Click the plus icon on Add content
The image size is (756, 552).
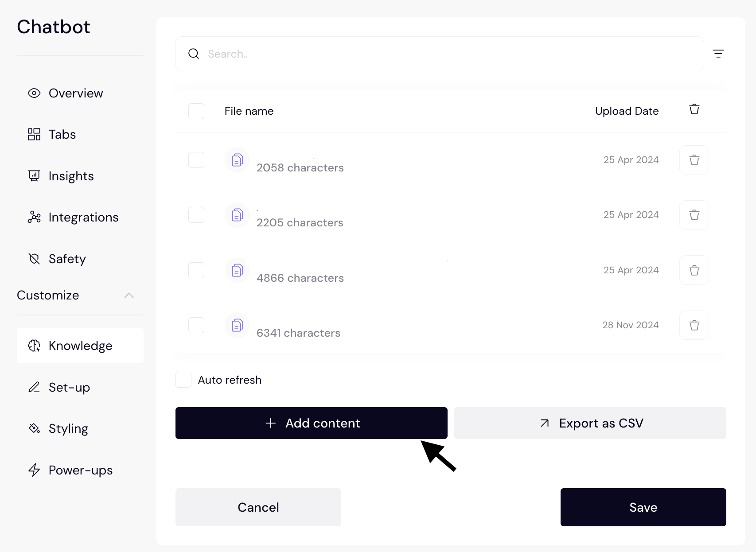[271, 423]
